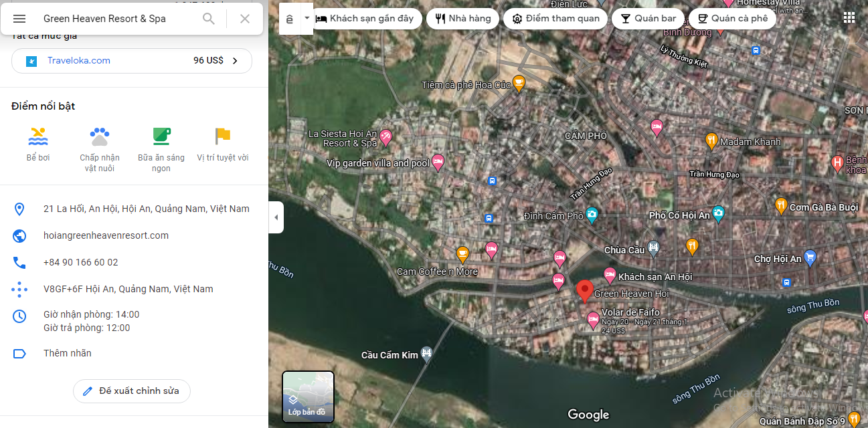Image resolution: width=868 pixels, height=428 pixels.
Task: Click the Green Heaven red map pin
Action: click(x=584, y=292)
